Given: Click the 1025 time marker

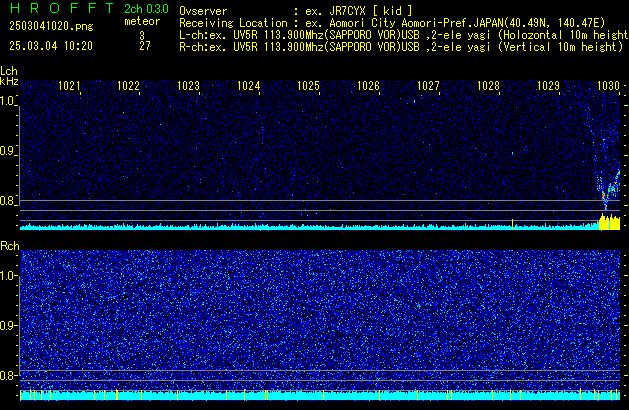Looking at the screenshot, I should click(x=308, y=86).
